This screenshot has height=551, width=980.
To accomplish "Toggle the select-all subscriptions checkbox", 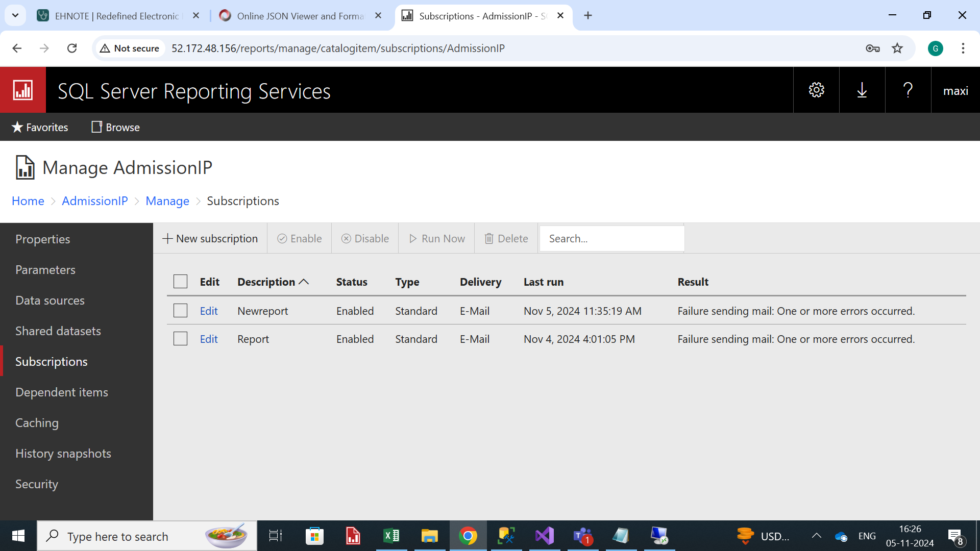I will [180, 282].
